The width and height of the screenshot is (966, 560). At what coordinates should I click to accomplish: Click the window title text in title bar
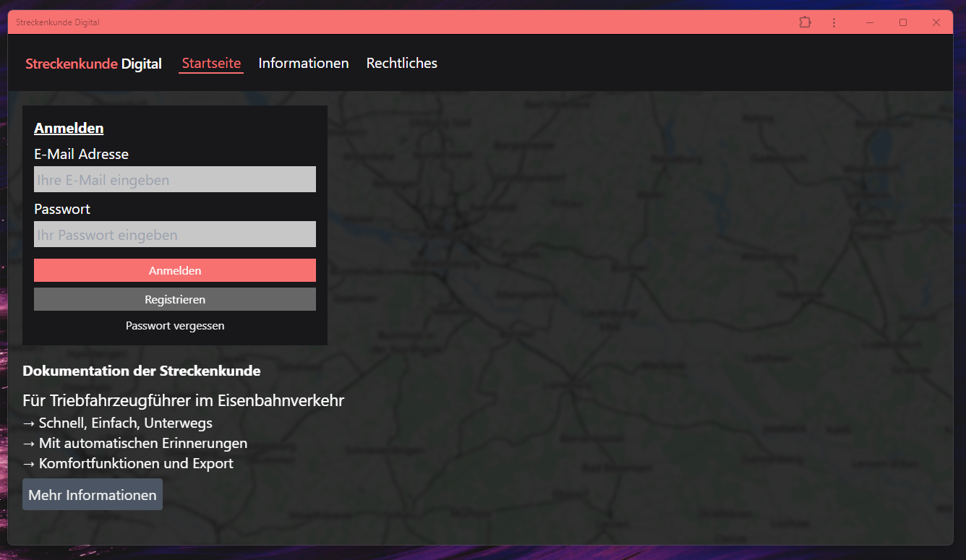click(58, 22)
